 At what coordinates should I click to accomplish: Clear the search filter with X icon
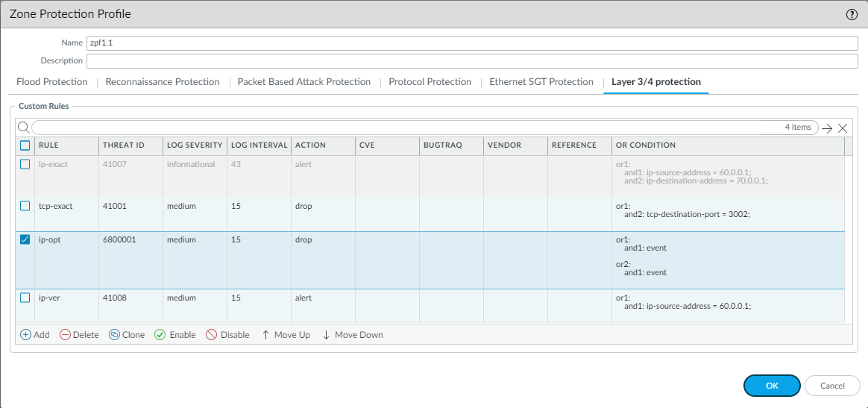point(843,128)
